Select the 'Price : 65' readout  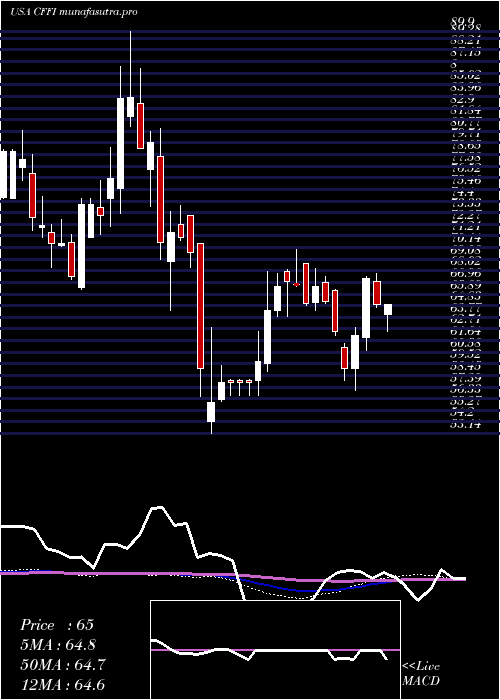(57, 625)
